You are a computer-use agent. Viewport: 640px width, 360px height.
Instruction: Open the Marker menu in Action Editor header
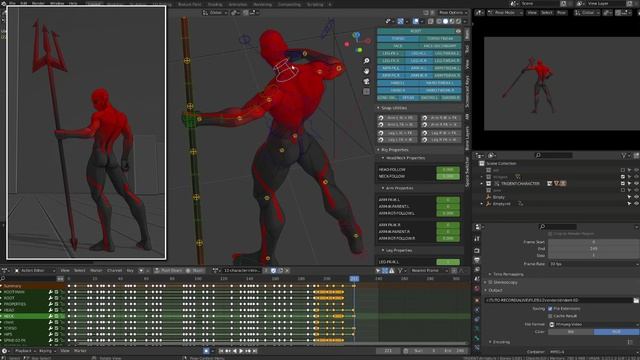point(96,271)
